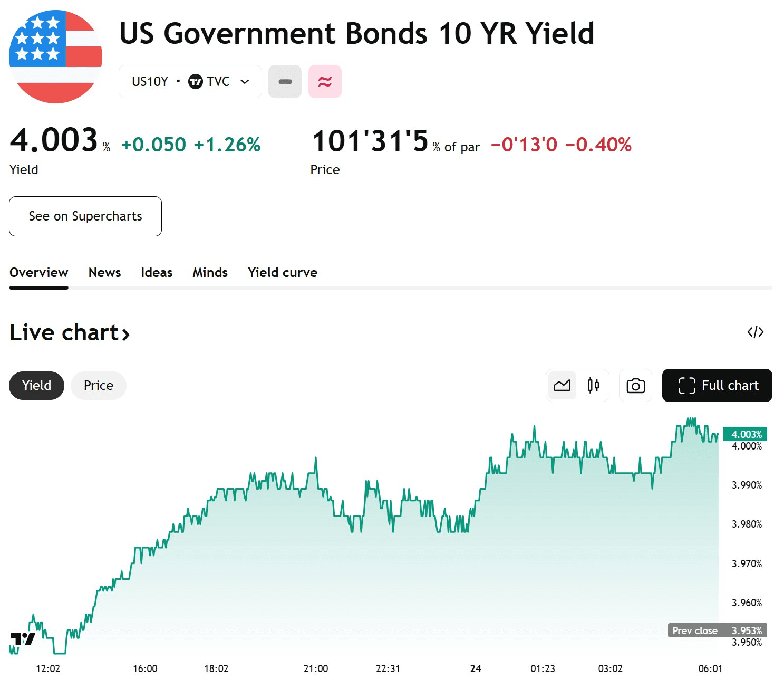Open the Full chart button

click(717, 386)
